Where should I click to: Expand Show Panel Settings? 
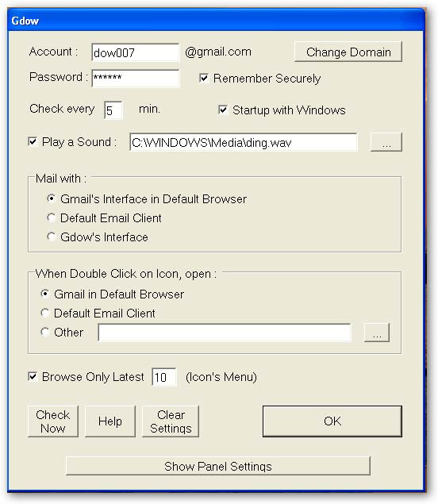tap(218, 466)
